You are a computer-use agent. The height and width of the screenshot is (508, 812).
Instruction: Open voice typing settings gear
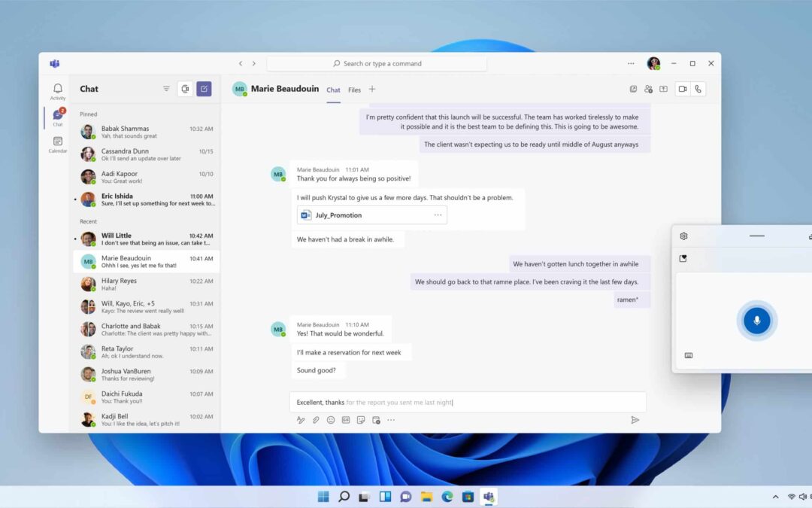pos(683,236)
